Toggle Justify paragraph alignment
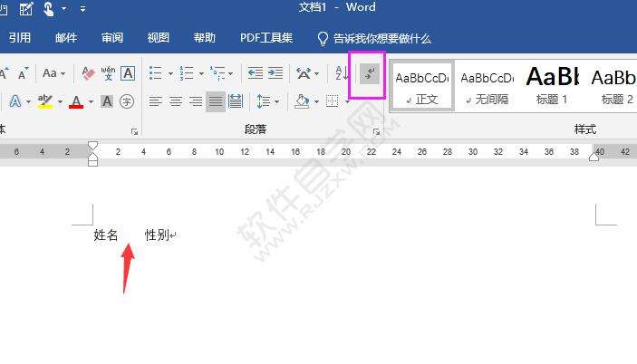637x364 pixels. 216,101
